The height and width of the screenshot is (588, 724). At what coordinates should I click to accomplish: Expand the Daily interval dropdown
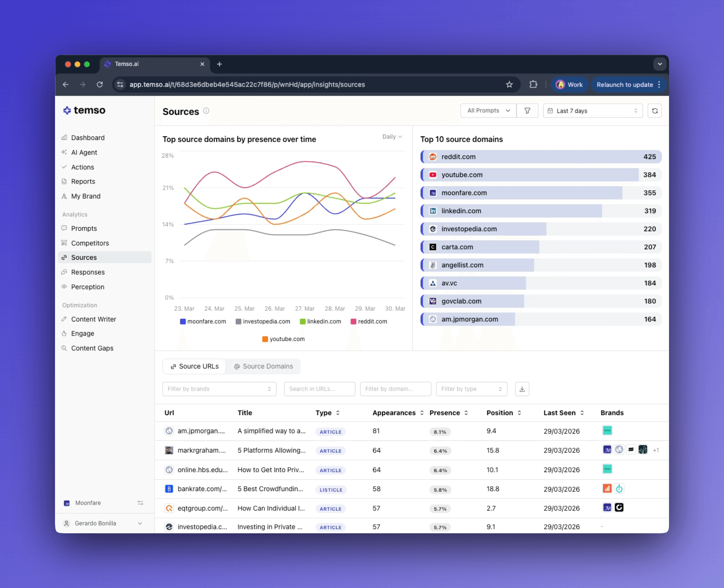(392, 136)
